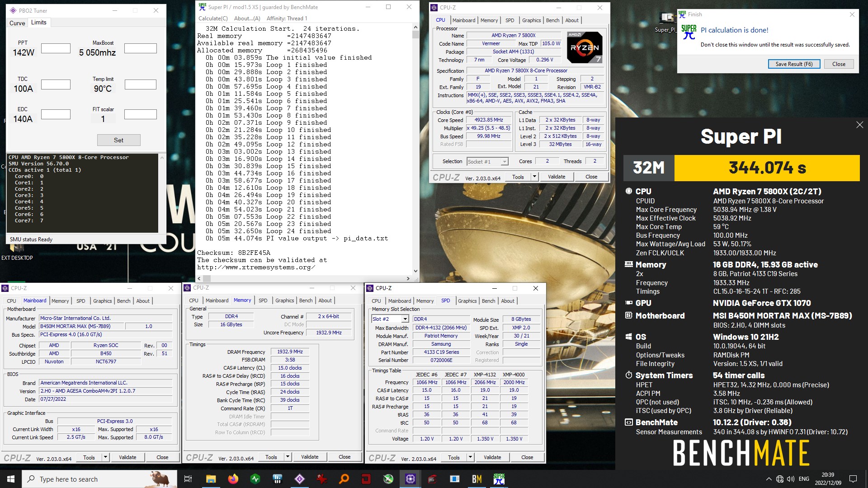Viewport: 868px width, 488px height.
Task: Open the Slot #2 dropdown in SPD window
Action: (390, 319)
